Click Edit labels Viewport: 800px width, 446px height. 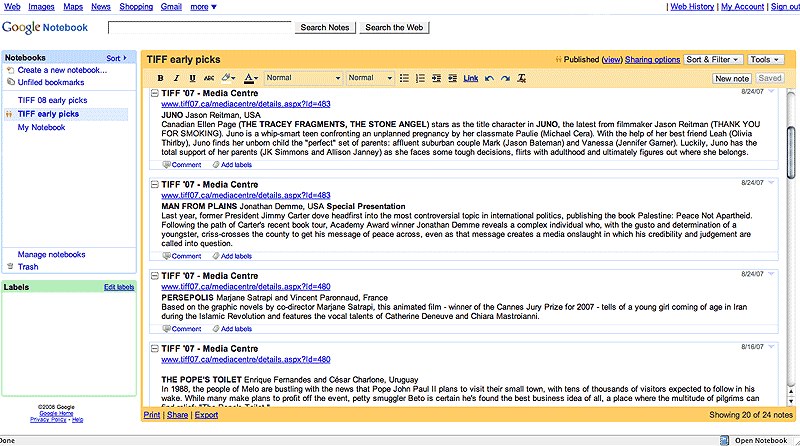(x=119, y=287)
